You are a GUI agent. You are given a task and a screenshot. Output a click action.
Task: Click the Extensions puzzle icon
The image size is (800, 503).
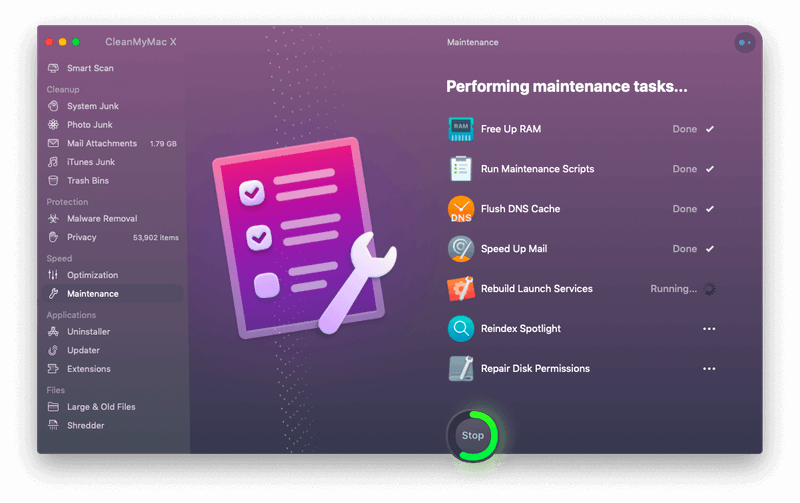point(53,369)
